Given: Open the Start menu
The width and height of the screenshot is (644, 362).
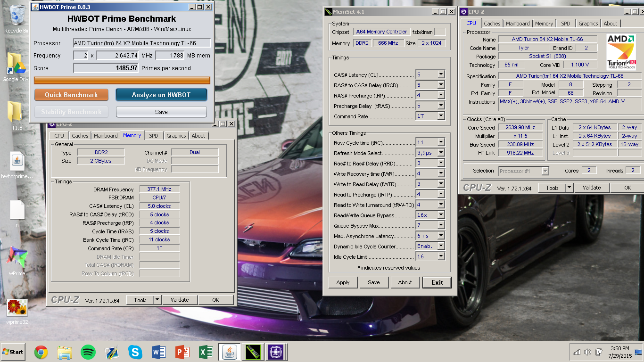Looking at the screenshot, I should coord(13,352).
